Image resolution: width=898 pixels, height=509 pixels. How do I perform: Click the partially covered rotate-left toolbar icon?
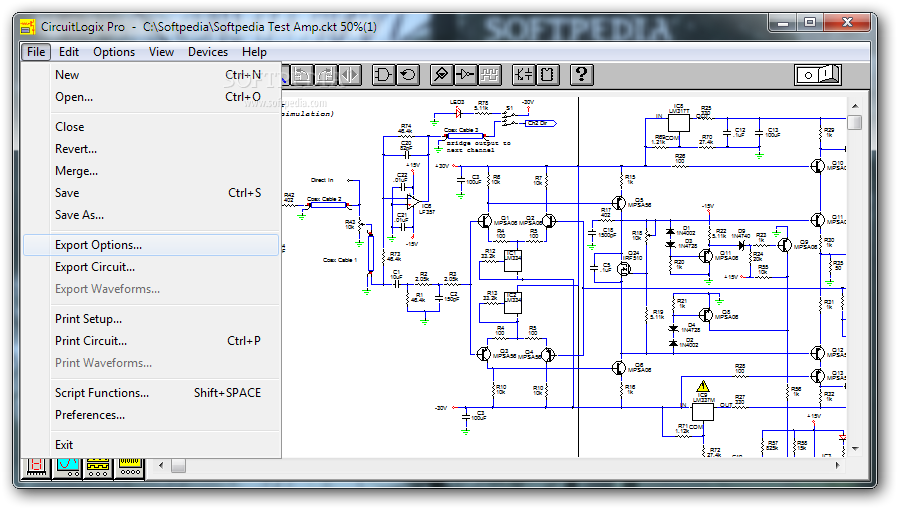pos(302,75)
